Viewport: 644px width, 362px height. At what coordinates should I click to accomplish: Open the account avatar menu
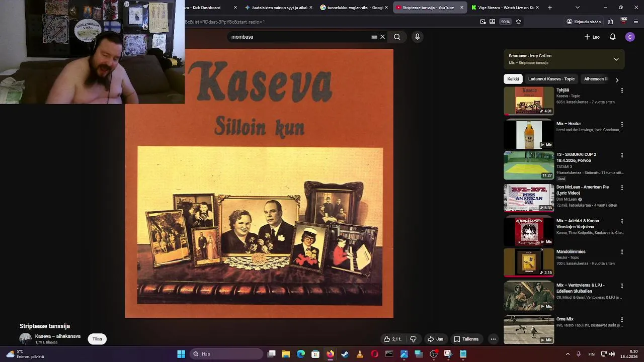[x=630, y=37]
